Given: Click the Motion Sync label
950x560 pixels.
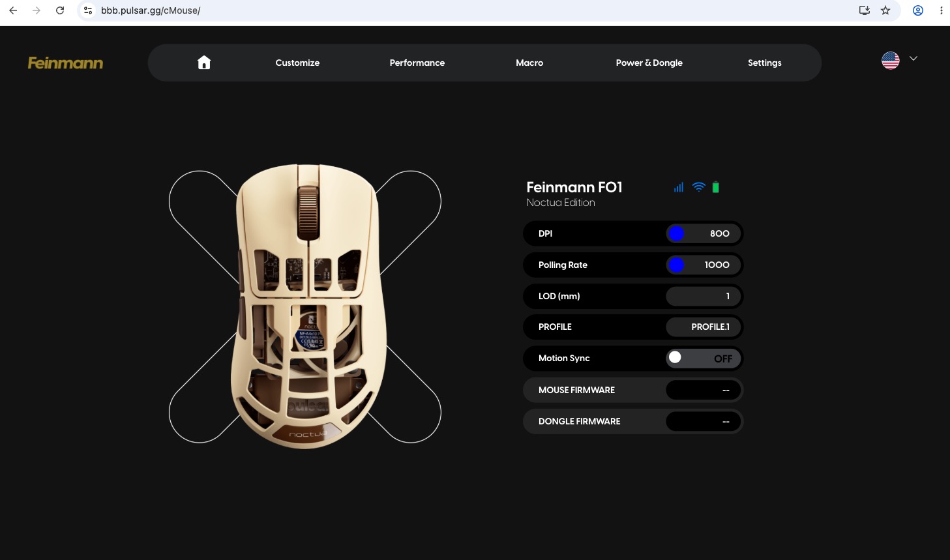Looking at the screenshot, I should pos(564,358).
